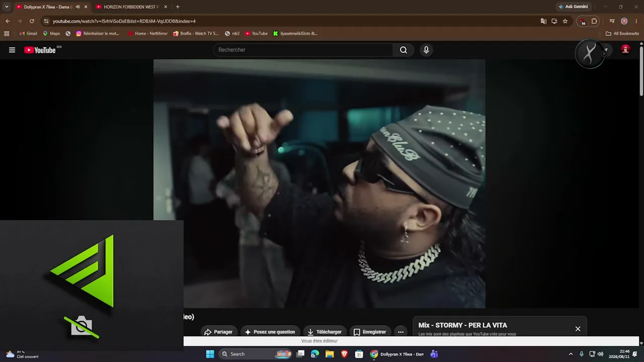Launch Microsoft Edge from the taskbar
Image resolution: width=644 pixels, height=362 pixels.
click(x=315, y=354)
